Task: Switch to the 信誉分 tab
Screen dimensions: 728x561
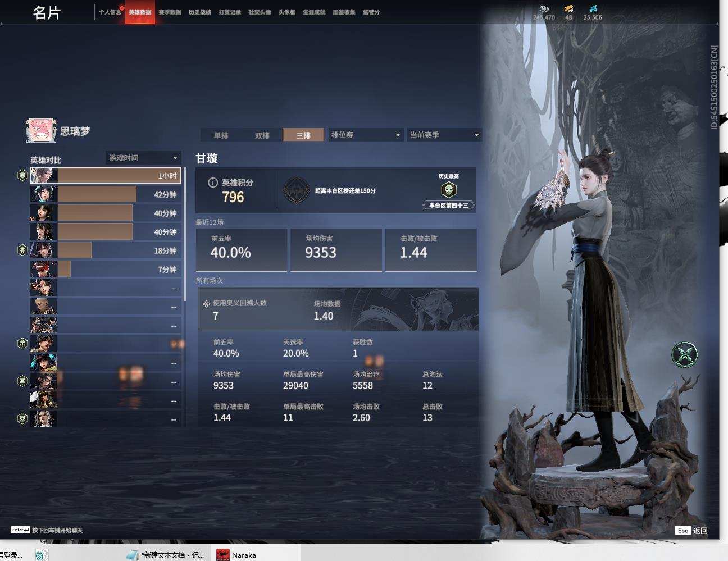Action: [371, 12]
